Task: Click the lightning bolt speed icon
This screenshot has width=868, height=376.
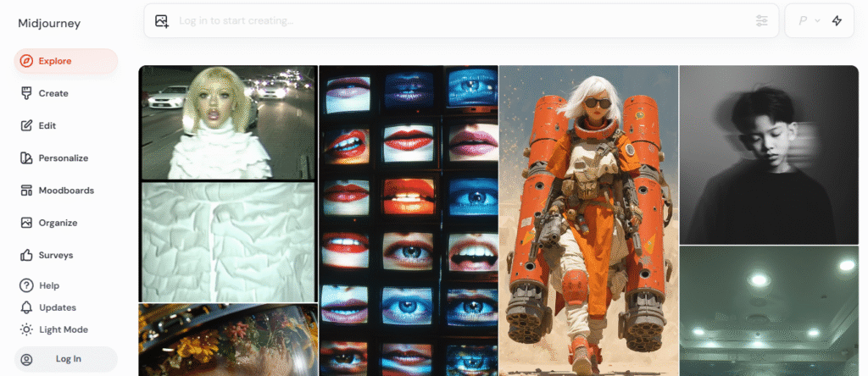Action: coord(837,21)
